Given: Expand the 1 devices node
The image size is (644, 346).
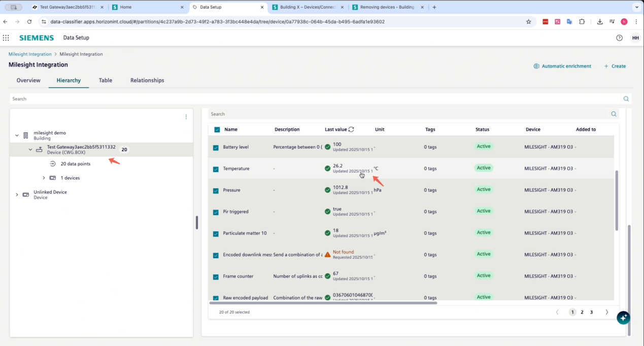Looking at the screenshot, I should (x=44, y=178).
